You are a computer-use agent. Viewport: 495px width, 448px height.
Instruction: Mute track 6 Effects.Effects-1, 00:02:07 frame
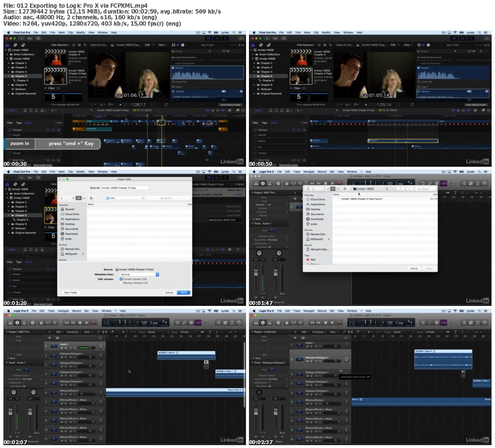pos(61,394)
